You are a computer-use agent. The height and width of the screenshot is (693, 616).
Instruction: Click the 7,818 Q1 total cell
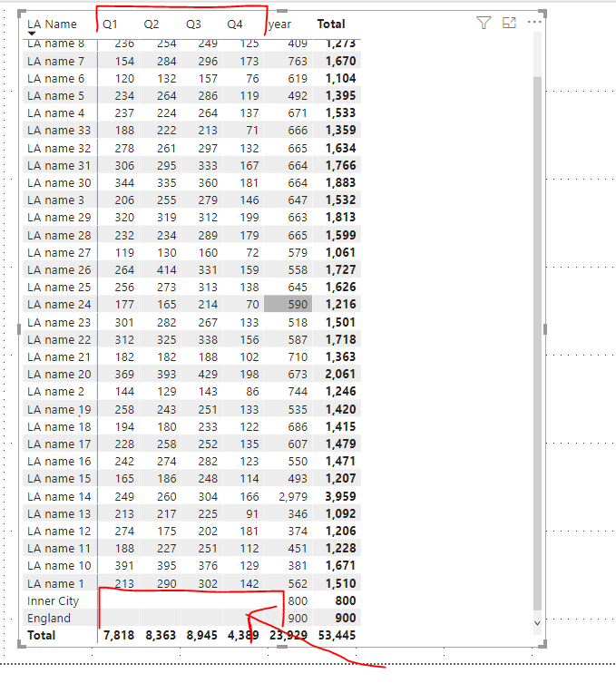tap(119, 635)
